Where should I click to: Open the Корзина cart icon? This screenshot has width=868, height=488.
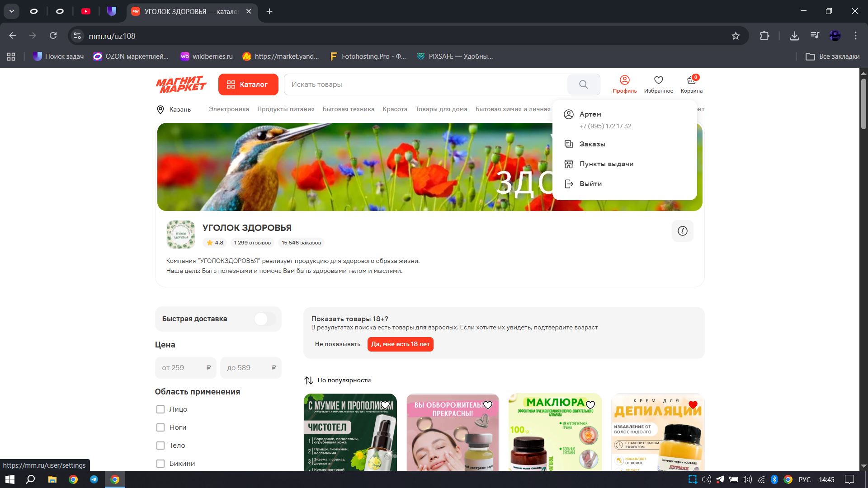point(691,84)
